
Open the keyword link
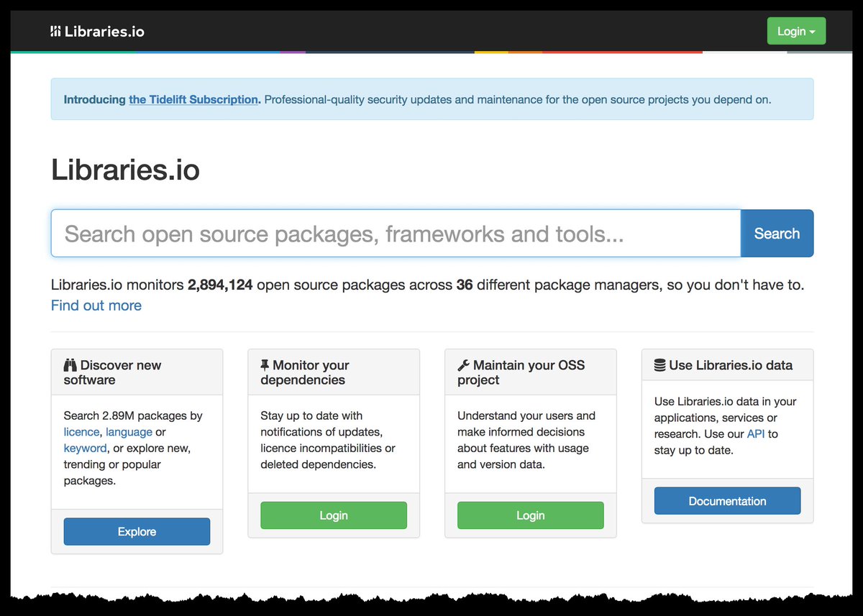85,449
